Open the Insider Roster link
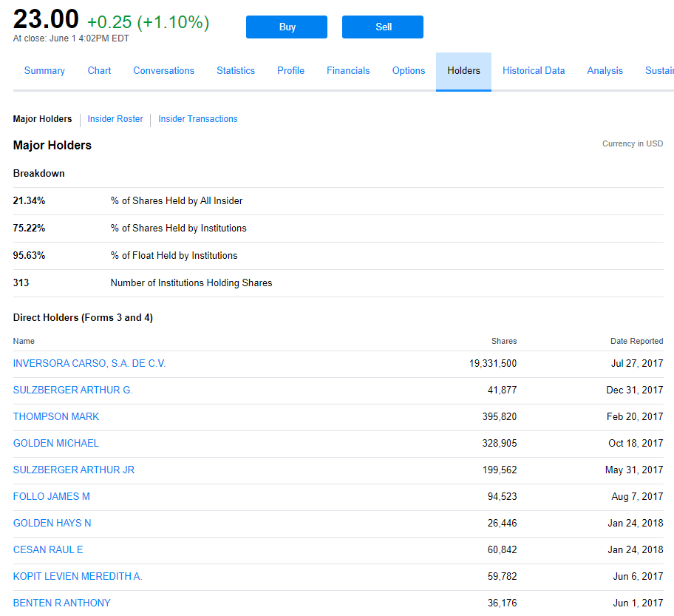This screenshot has height=616, width=674. (x=115, y=119)
